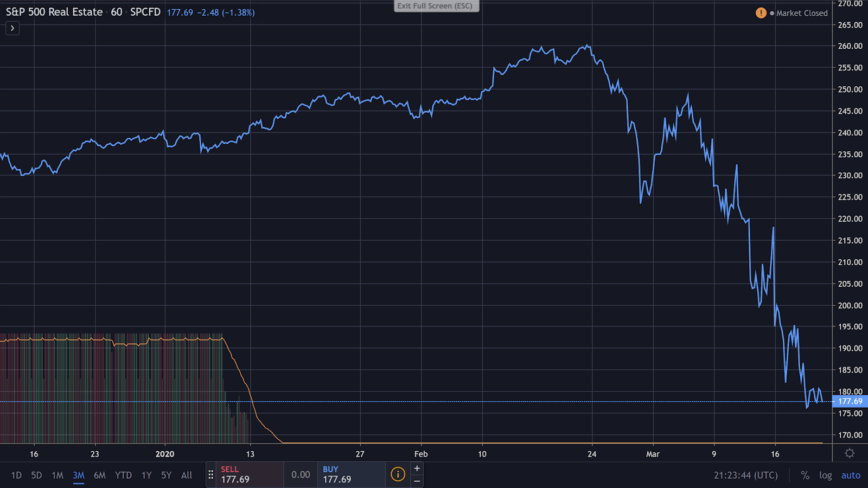Click the Market Closed status label

(802, 13)
